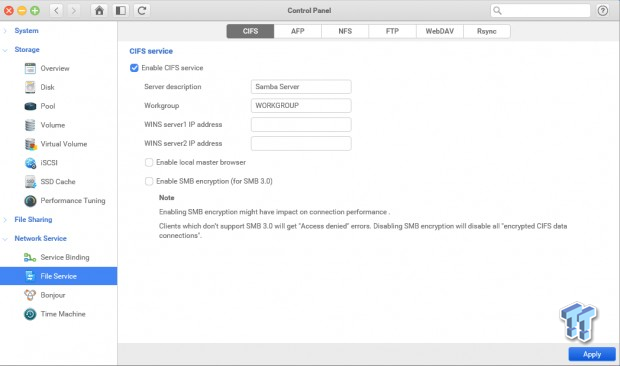Viewport: 620px width, 366px height.
Task: Click the WINS server2 IP address field
Action: click(x=301, y=143)
